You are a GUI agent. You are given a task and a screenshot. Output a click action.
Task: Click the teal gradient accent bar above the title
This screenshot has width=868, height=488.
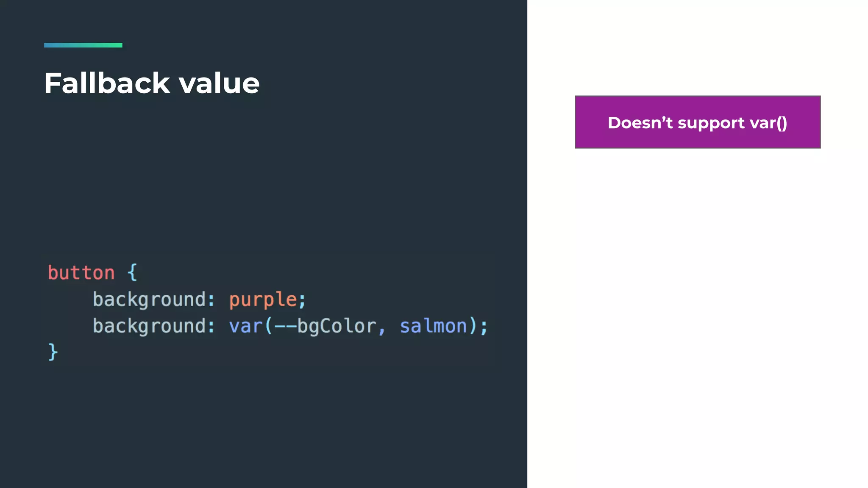83,45
